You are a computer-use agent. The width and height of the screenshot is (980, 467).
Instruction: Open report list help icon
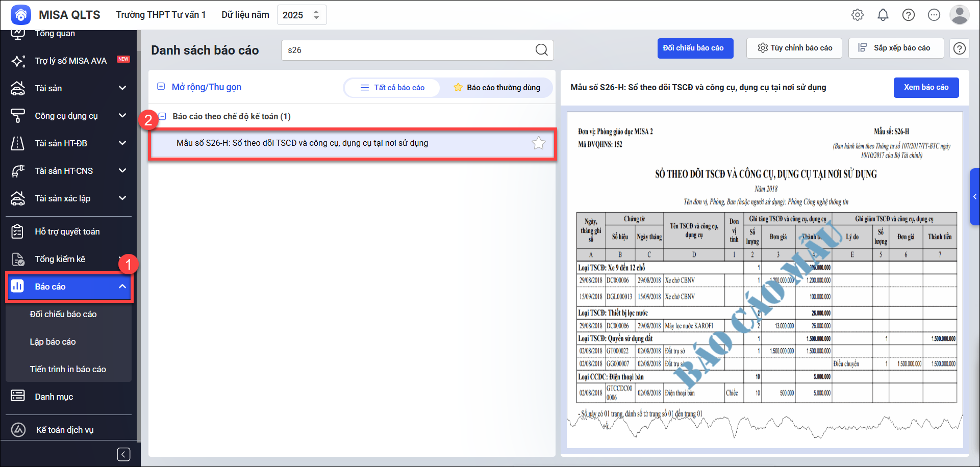(960, 48)
